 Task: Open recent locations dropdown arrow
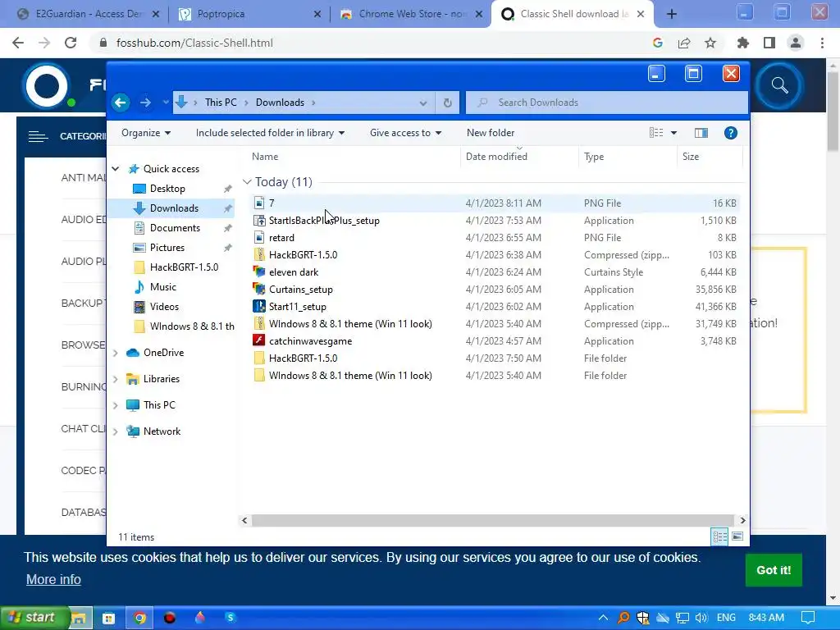pyautogui.click(x=166, y=103)
